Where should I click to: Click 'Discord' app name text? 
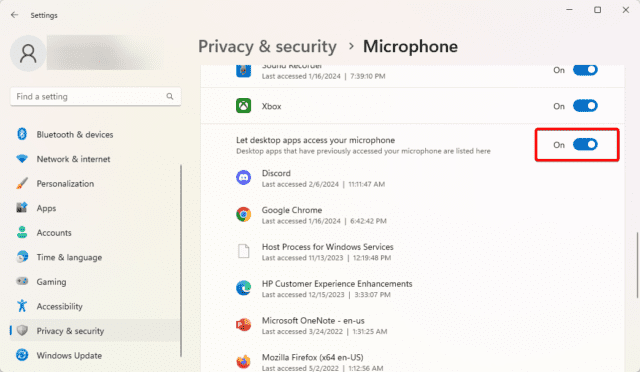click(276, 173)
